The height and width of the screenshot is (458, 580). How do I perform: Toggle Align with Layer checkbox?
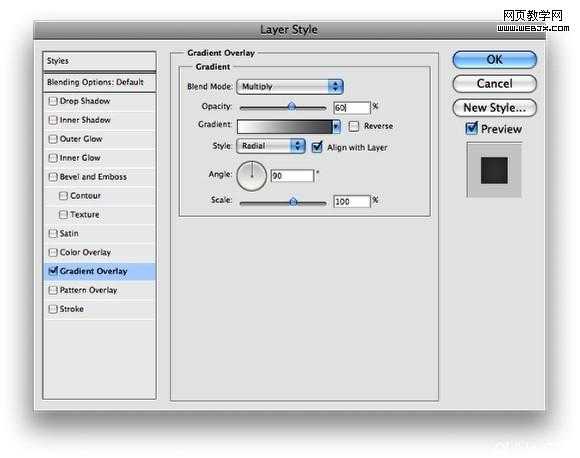click(317, 147)
